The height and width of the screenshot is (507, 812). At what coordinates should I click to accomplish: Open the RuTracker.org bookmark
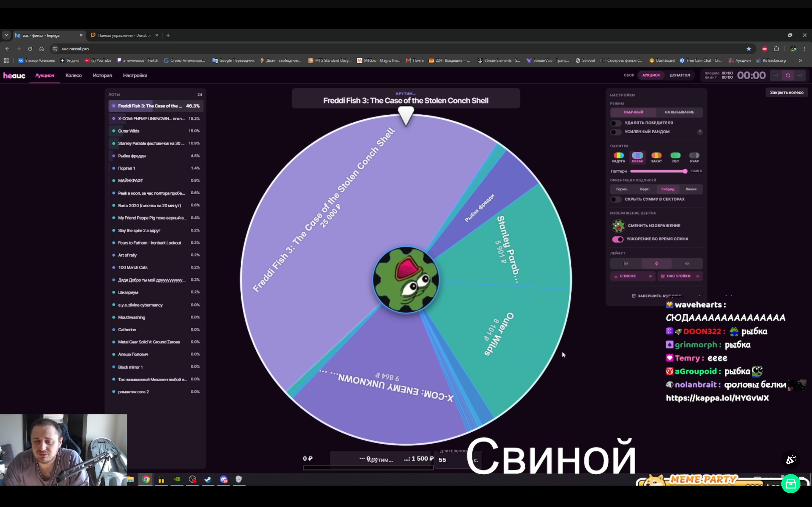pos(771,61)
